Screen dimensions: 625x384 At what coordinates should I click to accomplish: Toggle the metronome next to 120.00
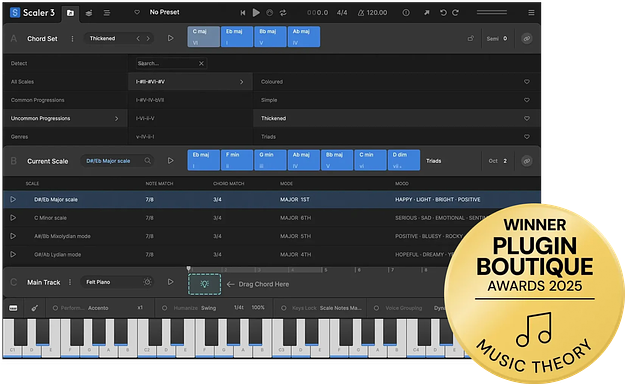click(361, 13)
